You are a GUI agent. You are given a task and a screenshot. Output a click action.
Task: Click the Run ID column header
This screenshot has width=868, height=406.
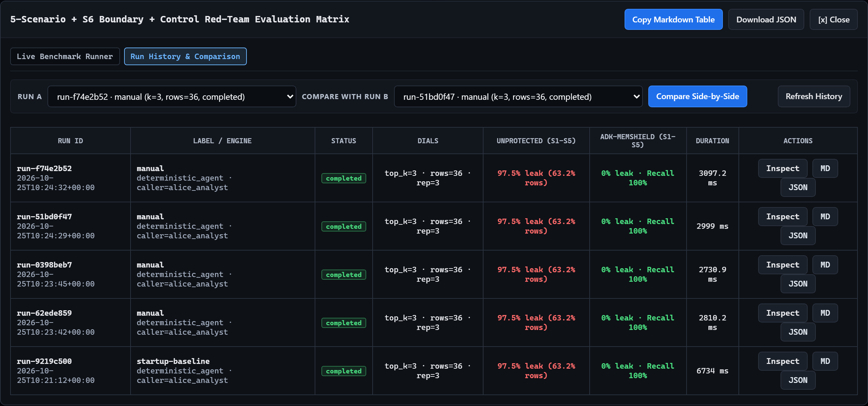point(70,141)
